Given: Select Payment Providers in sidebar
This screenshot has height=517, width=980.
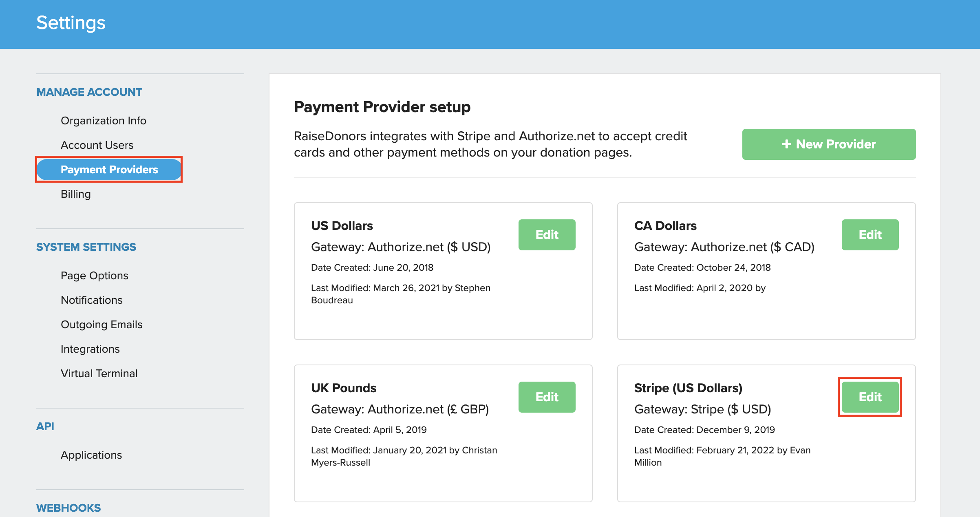Looking at the screenshot, I should 109,170.
